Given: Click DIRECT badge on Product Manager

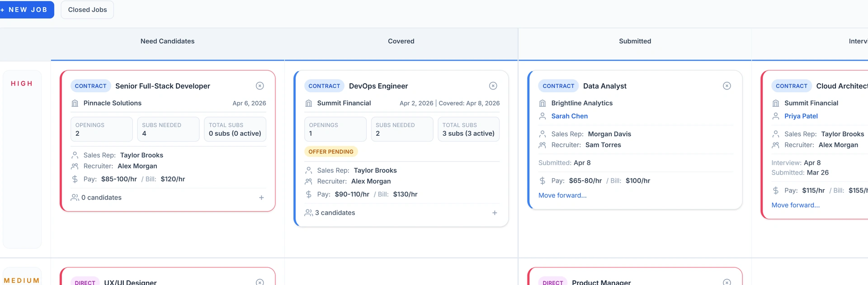Looking at the screenshot, I should tap(553, 281).
